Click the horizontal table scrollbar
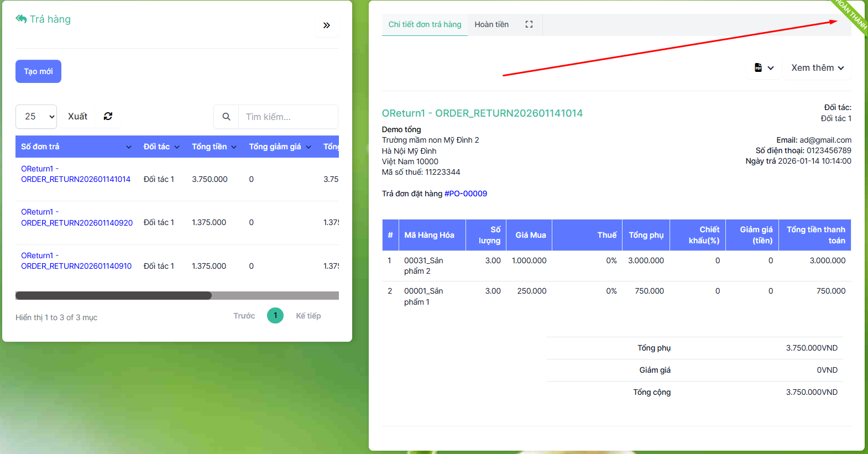The width and height of the screenshot is (868, 454). point(113,296)
